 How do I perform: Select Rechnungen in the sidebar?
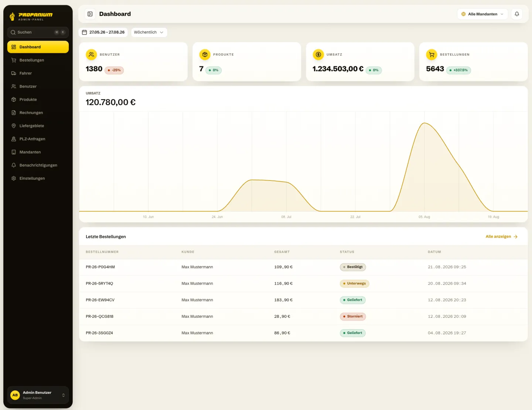(38, 113)
